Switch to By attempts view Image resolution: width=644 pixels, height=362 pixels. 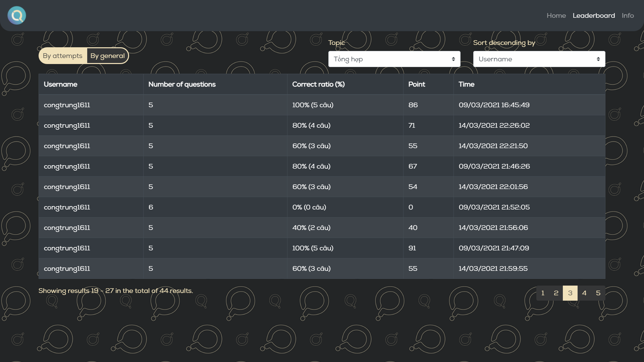click(x=63, y=56)
